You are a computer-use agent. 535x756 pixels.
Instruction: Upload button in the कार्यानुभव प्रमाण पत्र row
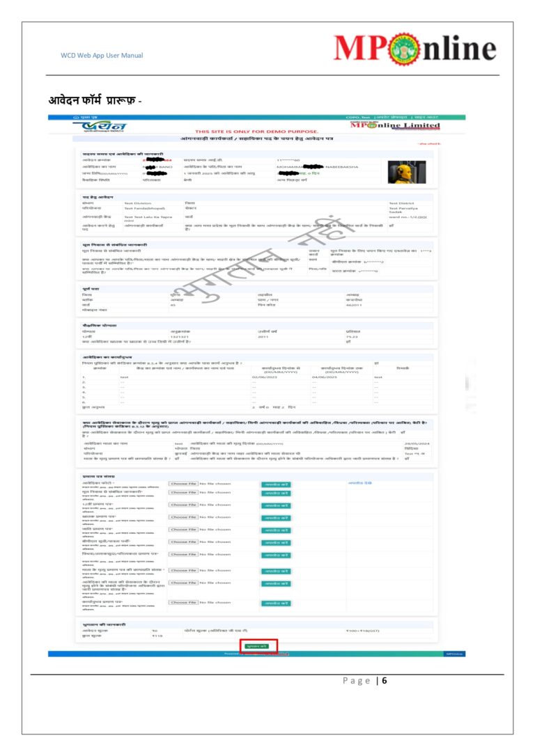(x=276, y=604)
